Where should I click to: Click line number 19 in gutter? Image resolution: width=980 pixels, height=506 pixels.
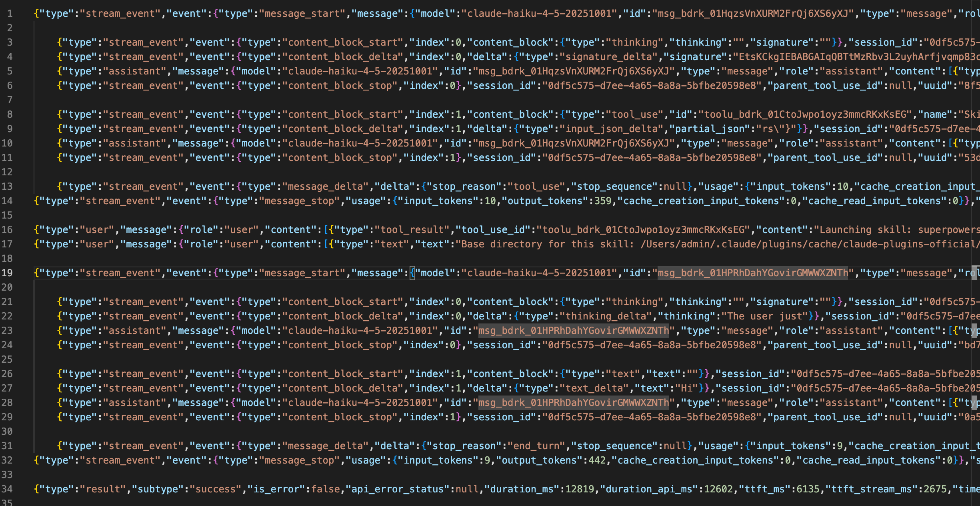point(7,273)
